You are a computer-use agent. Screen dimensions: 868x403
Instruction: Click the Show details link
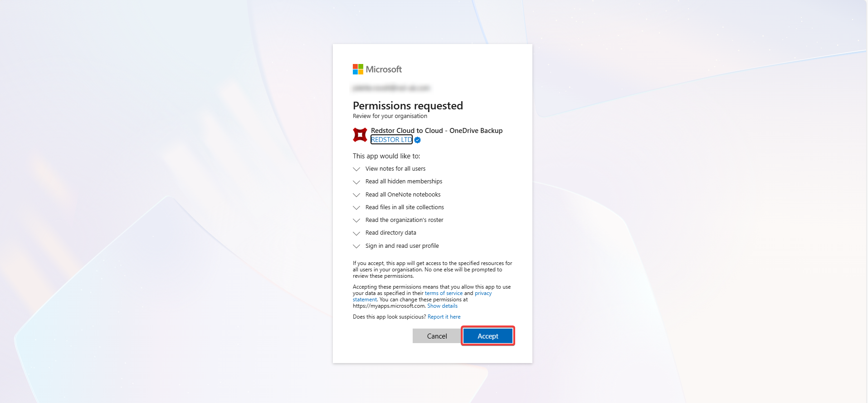[x=442, y=306]
